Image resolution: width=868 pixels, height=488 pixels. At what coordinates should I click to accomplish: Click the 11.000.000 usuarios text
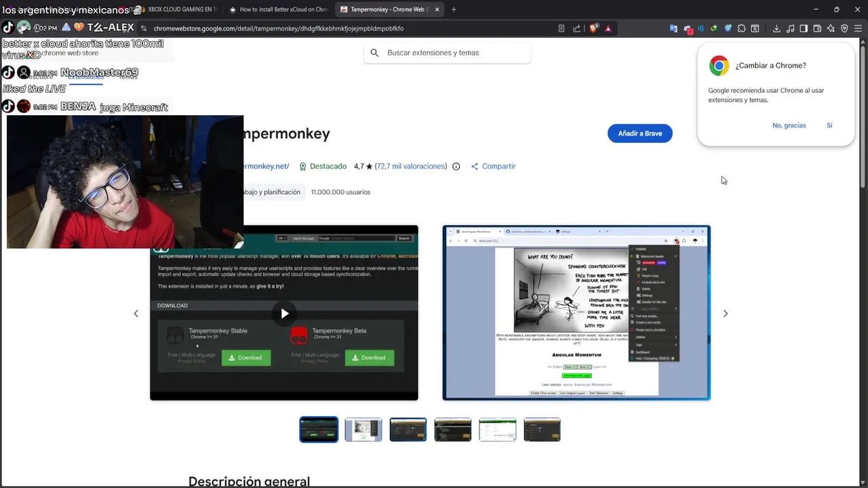pos(340,192)
